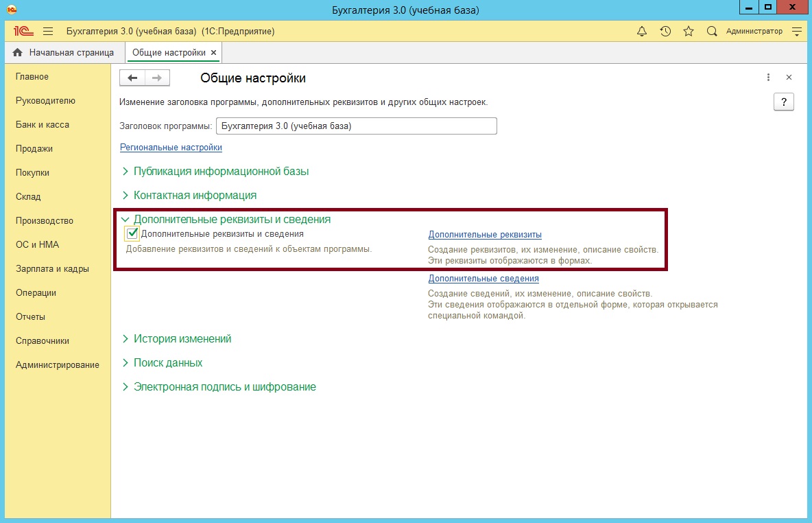Screen dimensions: 812x523
Task: Expand История изменений section
Action: (182, 339)
